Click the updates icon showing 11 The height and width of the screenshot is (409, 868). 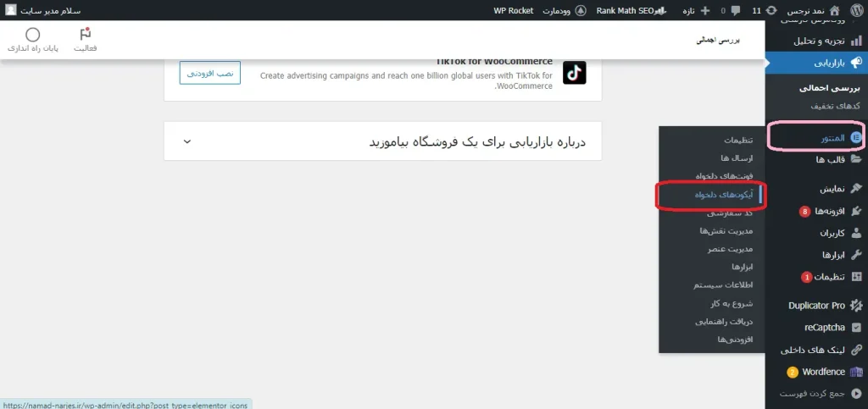[x=772, y=10]
